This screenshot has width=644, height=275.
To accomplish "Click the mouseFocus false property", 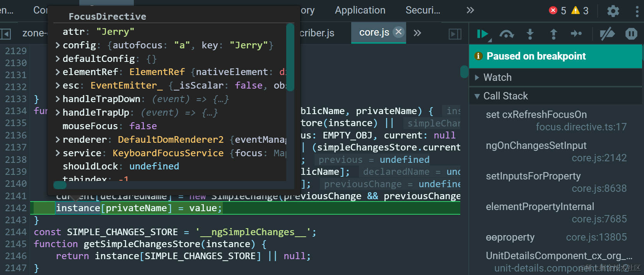I will [x=110, y=126].
